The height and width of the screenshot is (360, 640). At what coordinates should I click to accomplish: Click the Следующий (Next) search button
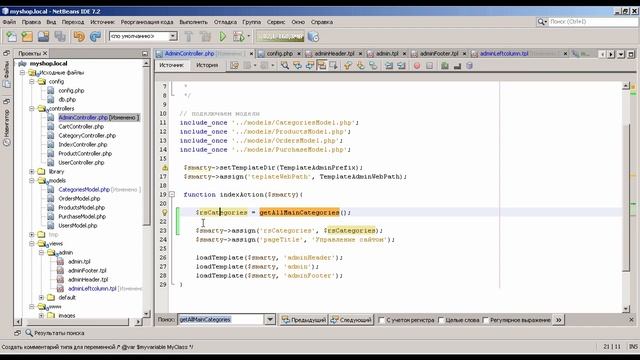click(351, 320)
